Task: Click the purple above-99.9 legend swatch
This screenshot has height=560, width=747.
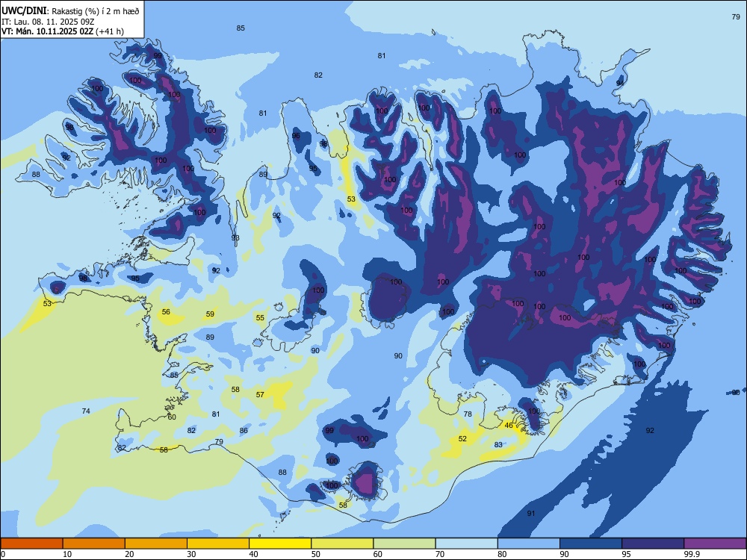Action: pos(715,544)
